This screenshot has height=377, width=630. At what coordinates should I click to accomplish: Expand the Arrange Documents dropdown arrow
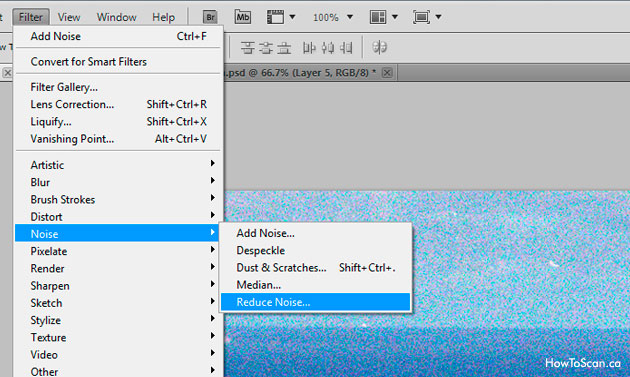pos(395,17)
